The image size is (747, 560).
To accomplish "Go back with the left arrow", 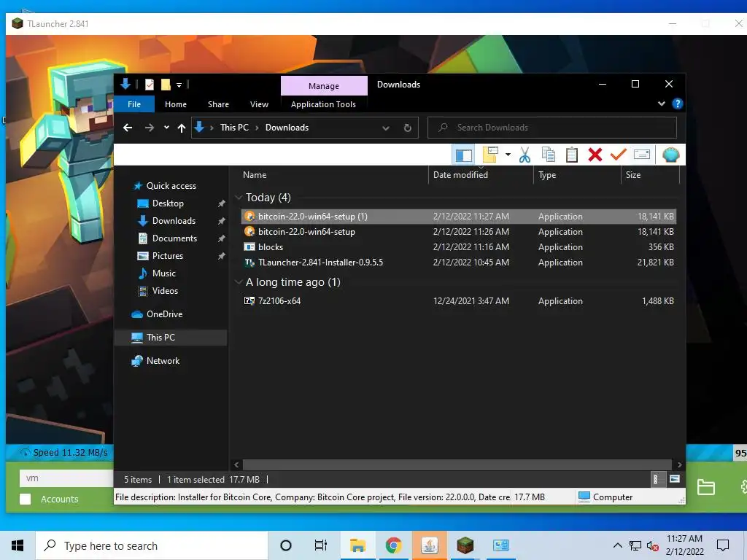I will pyautogui.click(x=128, y=128).
